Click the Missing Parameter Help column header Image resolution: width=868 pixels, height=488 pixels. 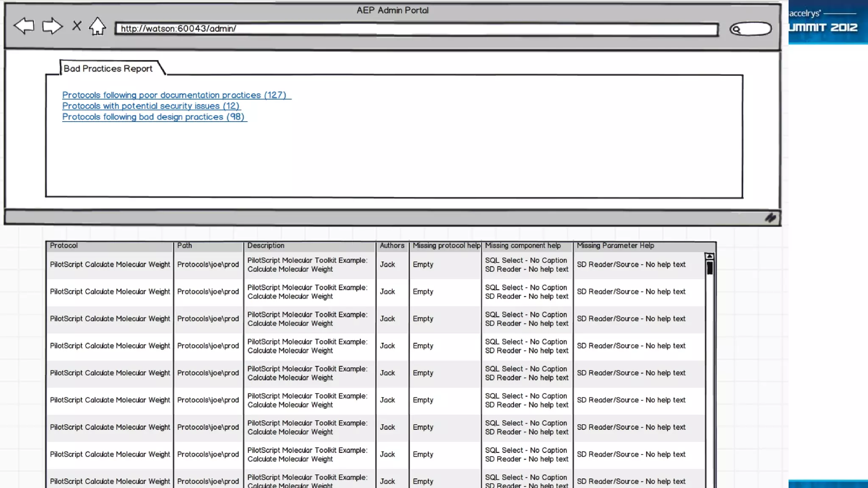click(615, 246)
